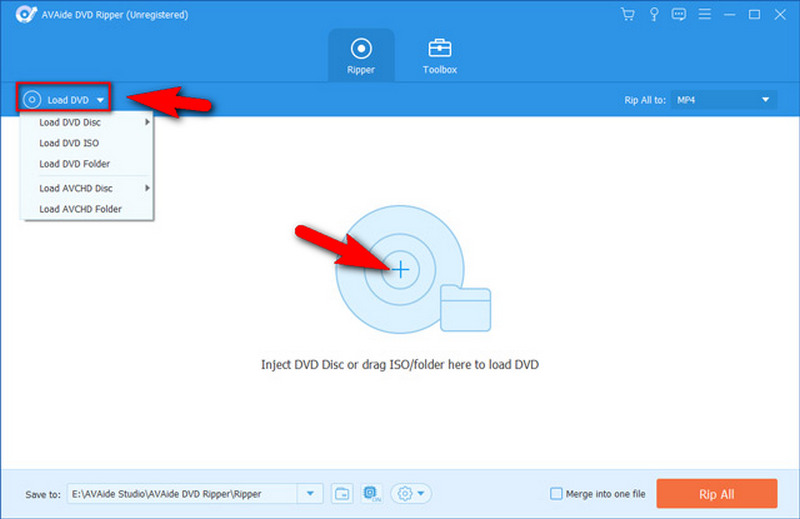Click the Load DVD button
800x519 pixels.
coord(63,100)
